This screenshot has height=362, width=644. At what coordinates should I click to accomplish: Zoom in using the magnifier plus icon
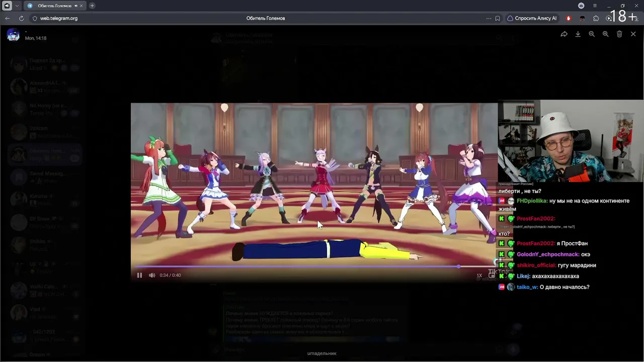(x=605, y=34)
